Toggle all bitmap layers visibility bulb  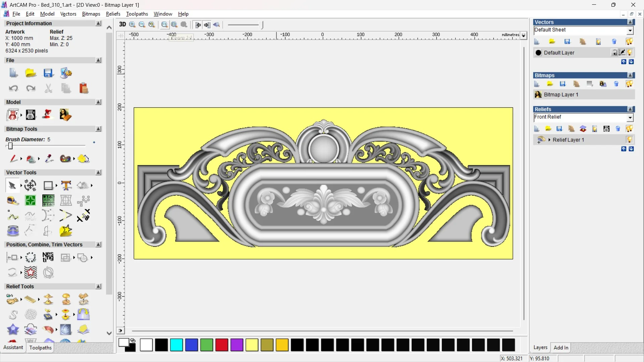[629, 84]
